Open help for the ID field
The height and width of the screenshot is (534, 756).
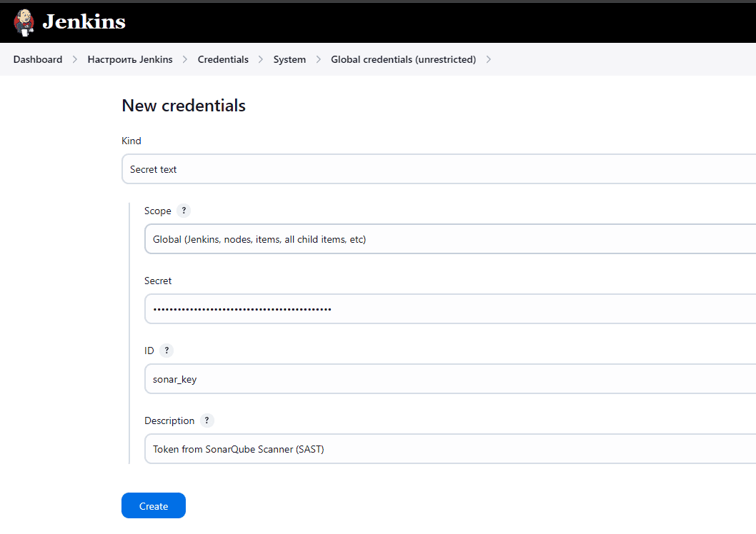(x=166, y=351)
